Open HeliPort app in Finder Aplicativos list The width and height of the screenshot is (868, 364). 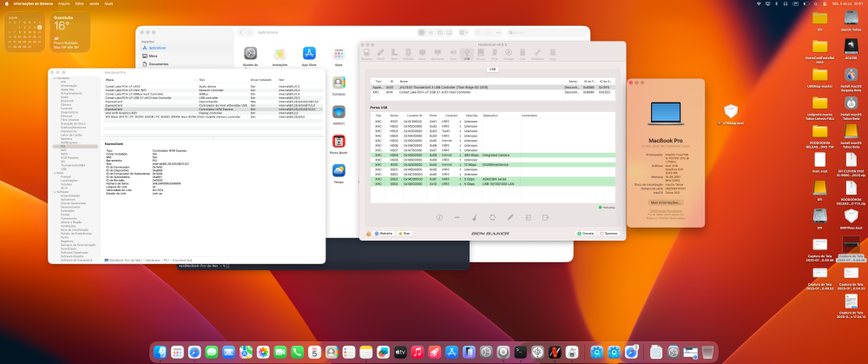[x=339, y=112]
